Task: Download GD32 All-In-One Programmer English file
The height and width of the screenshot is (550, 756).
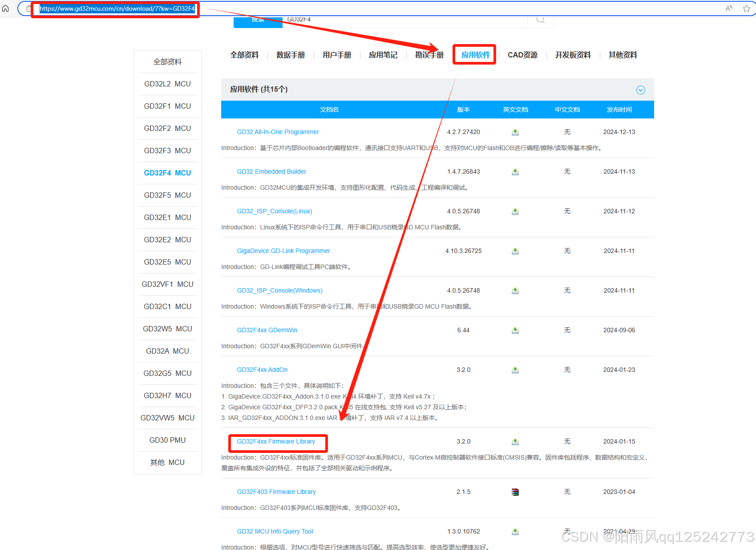Action: pyautogui.click(x=515, y=132)
